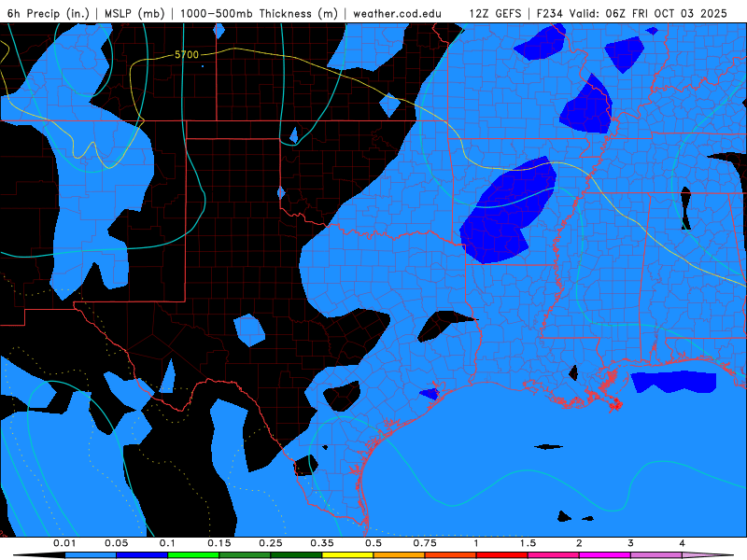
Task: Click the "MSLP (mb)" header label
Action: [x=134, y=13]
